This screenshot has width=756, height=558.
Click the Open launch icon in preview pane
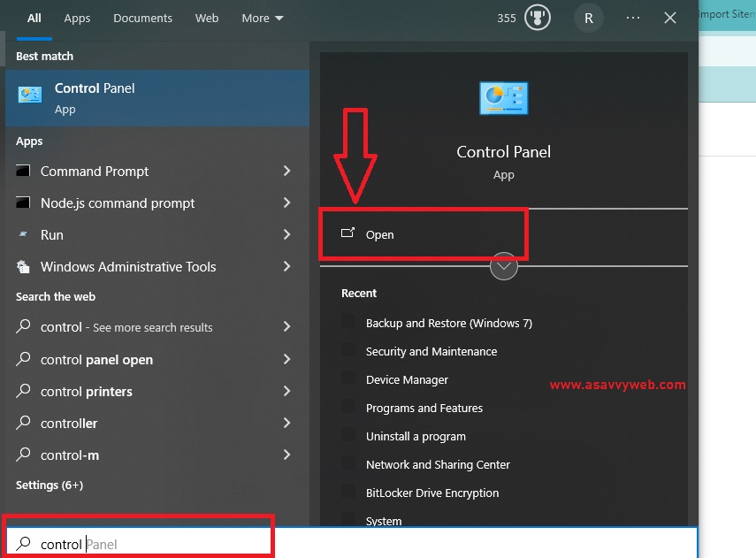pos(347,233)
